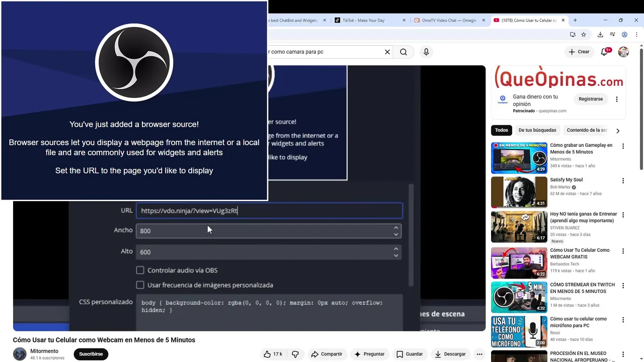Close the TikTok tab
Viewport: 644px width, 362px height.
click(404, 21)
